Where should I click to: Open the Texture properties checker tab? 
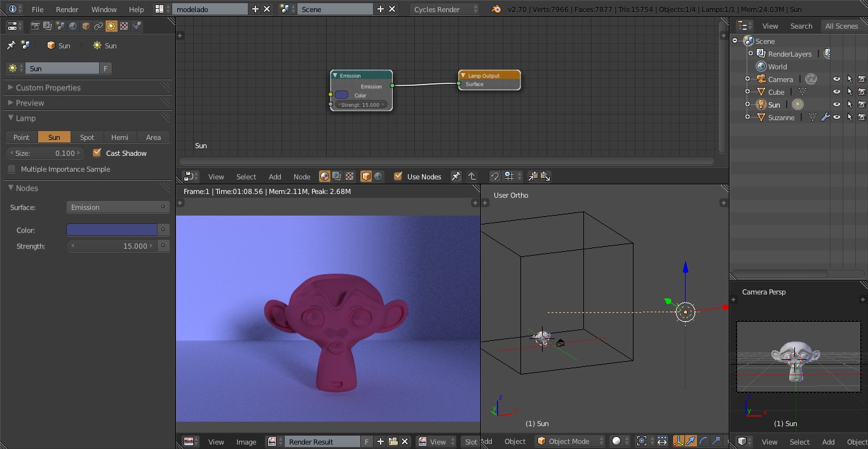click(x=124, y=26)
